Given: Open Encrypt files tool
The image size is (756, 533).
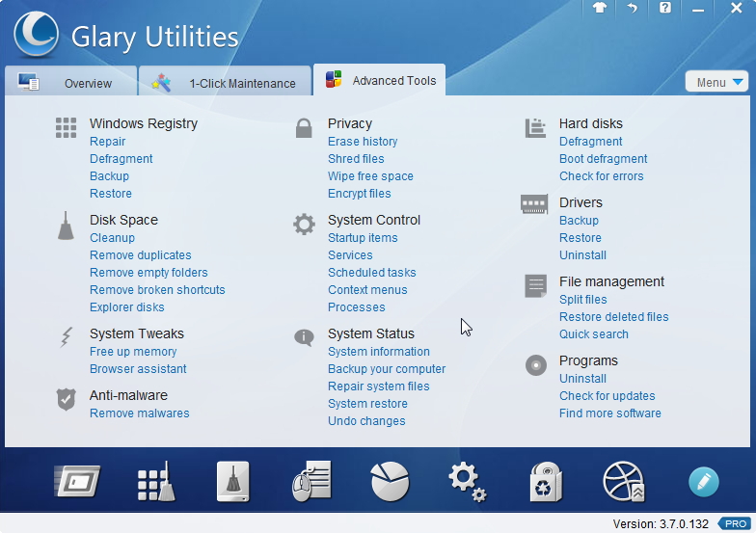Looking at the screenshot, I should (359, 194).
